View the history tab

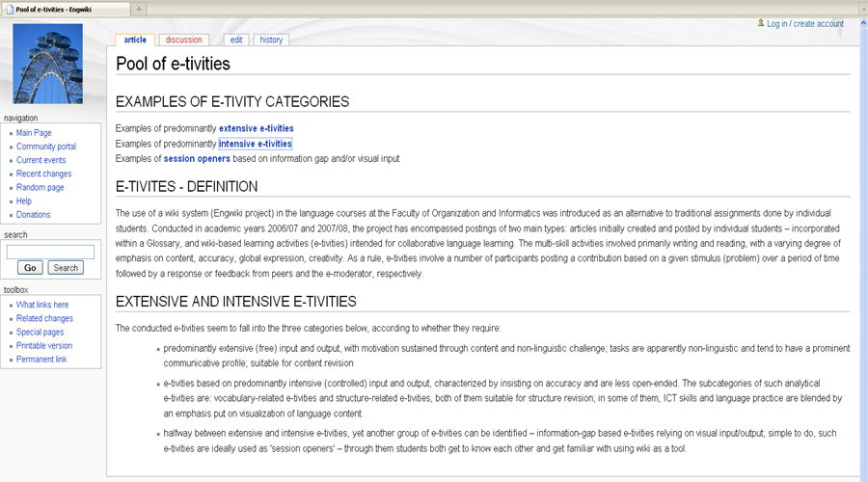pos(271,40)
